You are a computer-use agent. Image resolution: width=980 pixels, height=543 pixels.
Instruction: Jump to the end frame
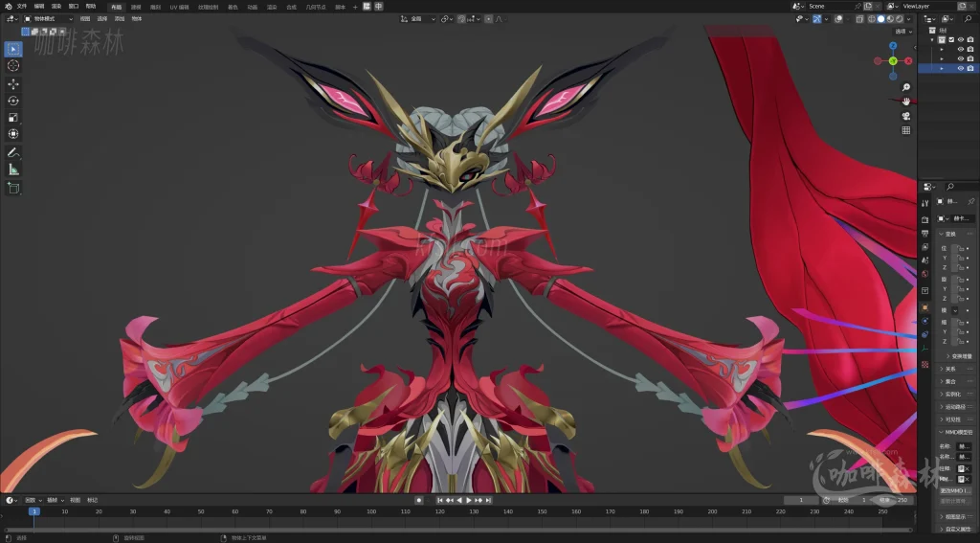coord(488,500)
